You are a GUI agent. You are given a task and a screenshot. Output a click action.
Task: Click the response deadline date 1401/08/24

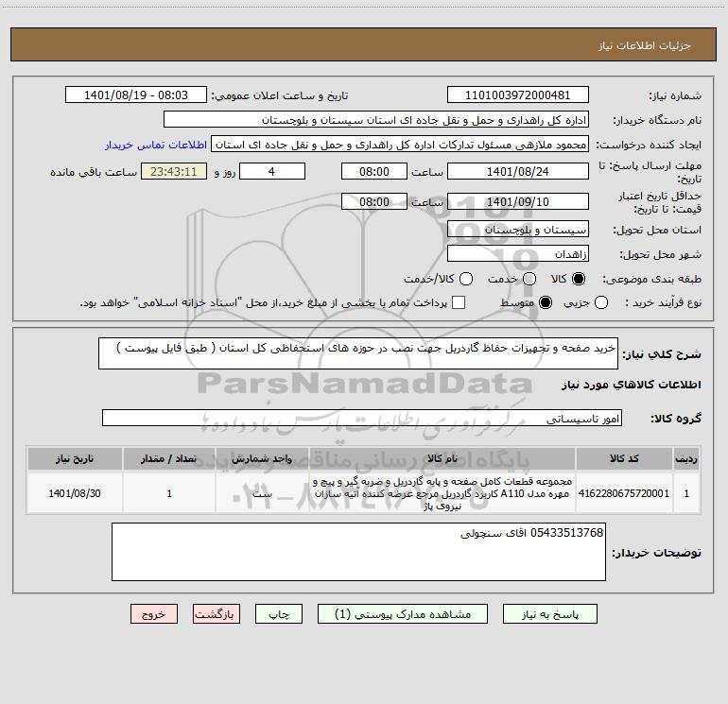coord(518,171)
